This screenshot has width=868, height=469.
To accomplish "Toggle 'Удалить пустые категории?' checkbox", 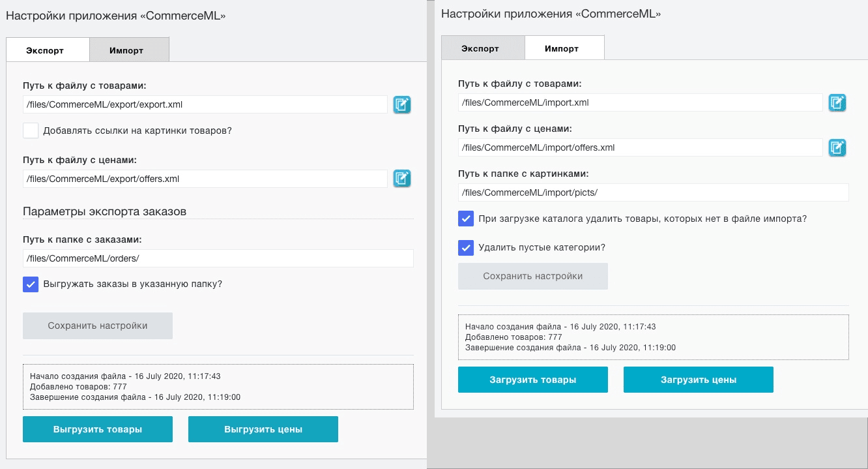I will pos(466,248).
